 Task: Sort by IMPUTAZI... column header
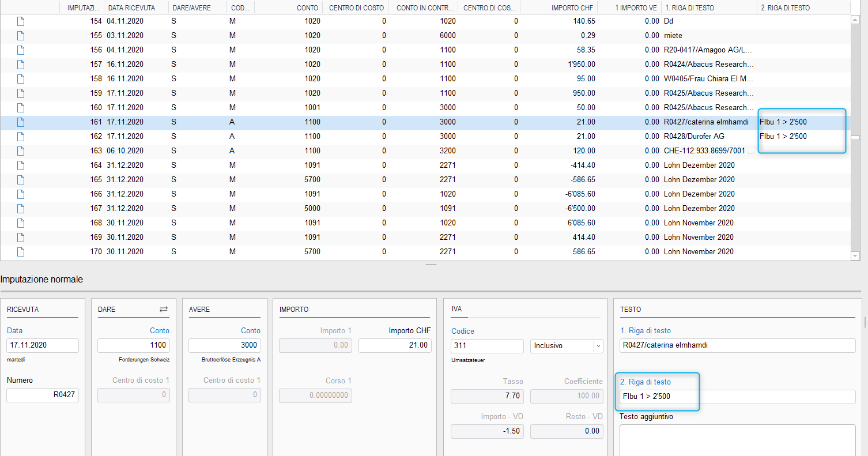tap(82, 8)
